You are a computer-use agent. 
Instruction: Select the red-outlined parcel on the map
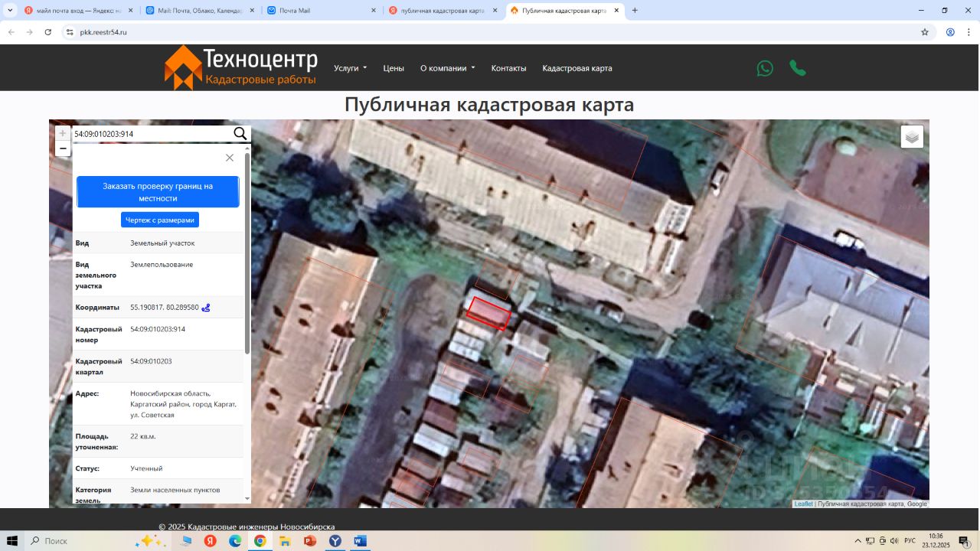click(x=488, y=313)
